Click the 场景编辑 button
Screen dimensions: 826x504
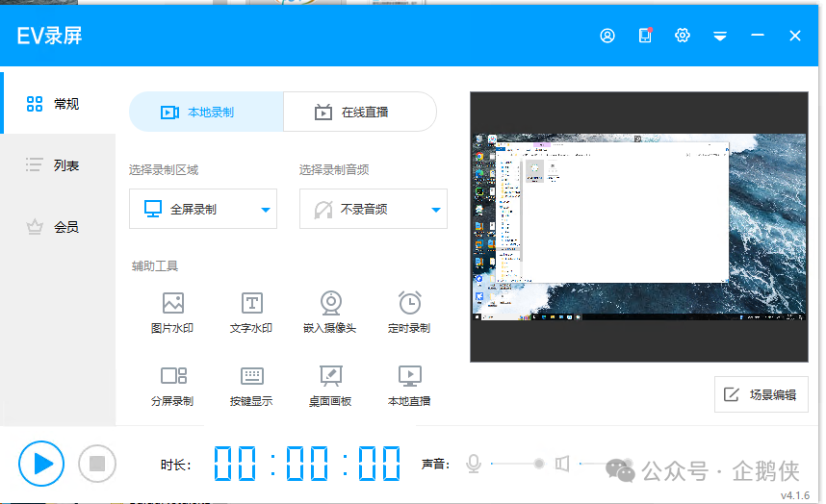(761, 394)
